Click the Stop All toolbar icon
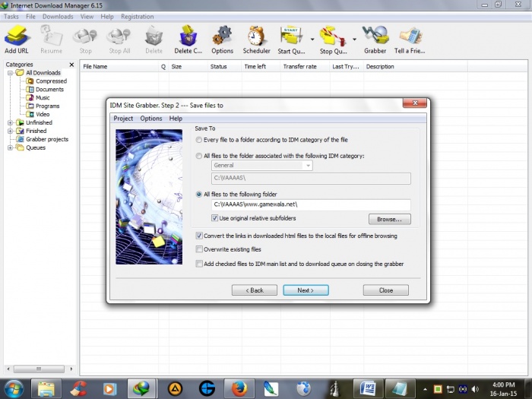This screenshot has width=532, height=399. point(119,40)
